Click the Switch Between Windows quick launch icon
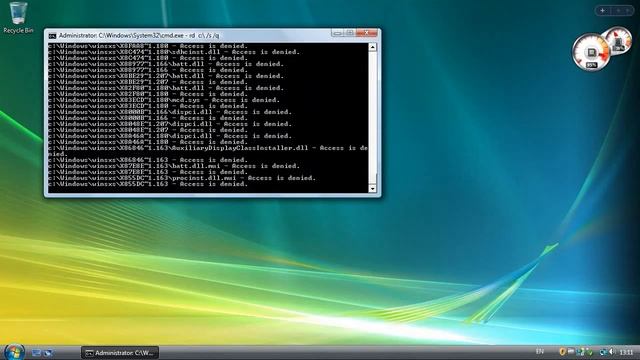Image resolution: width=640 pixels, height=360 pixels. click(48, 353)
